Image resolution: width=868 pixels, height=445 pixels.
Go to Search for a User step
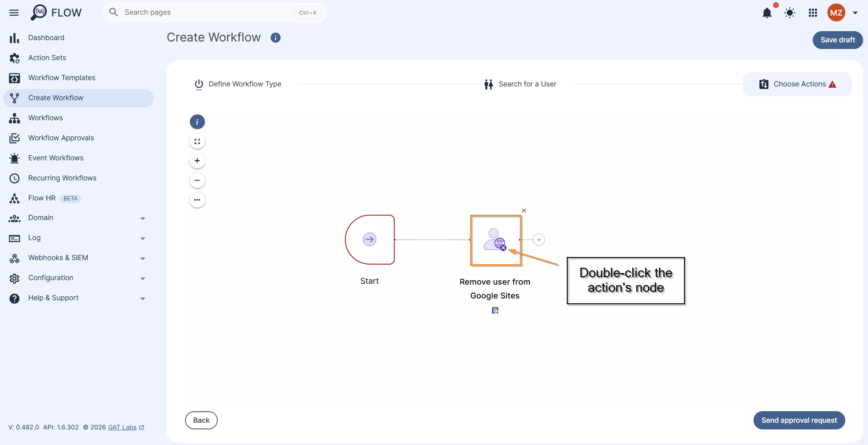pyautogui.click(x=520, y=84)
